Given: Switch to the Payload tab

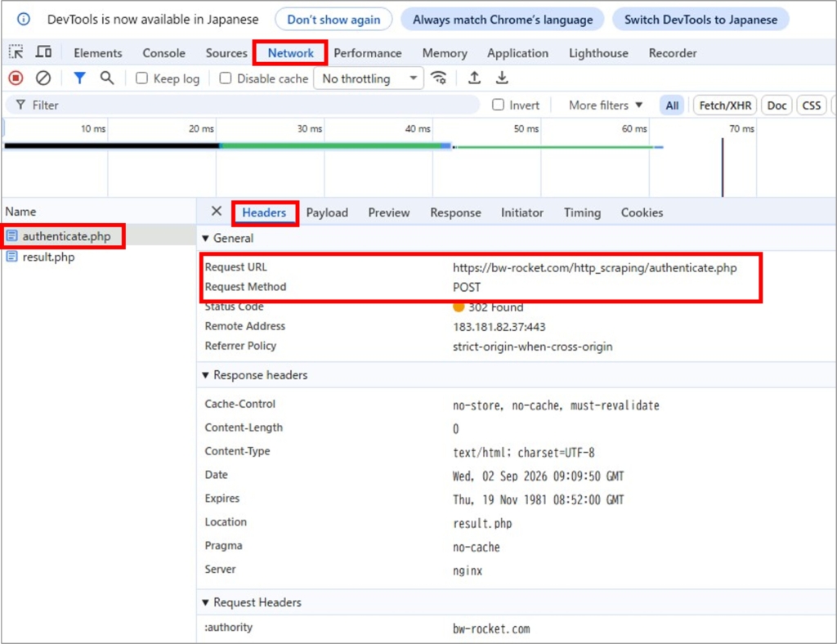Looking at the screenshot, I should tap(327, 212).
